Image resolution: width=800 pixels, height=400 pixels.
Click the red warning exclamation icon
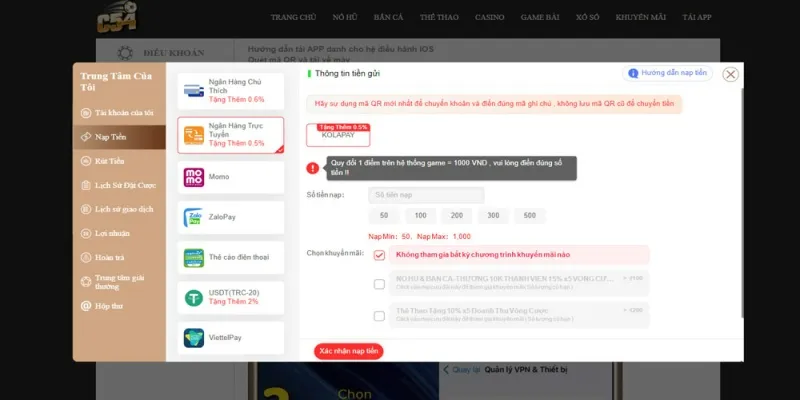[x=313, y=168]
